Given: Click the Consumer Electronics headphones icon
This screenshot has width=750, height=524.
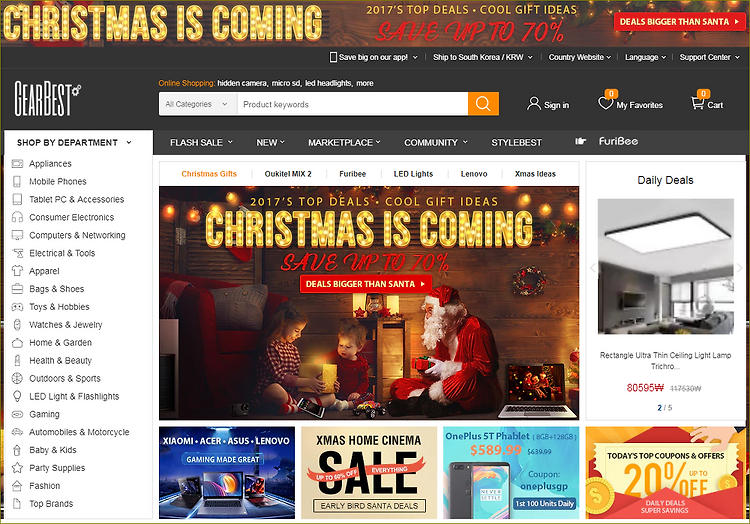Looking at the screenshot, I should click(17, 217).
